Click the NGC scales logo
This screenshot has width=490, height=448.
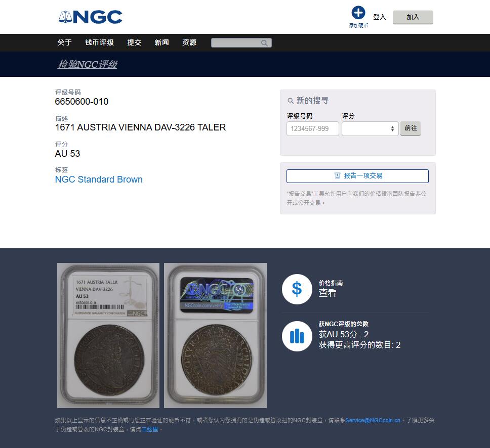point(90,17)
